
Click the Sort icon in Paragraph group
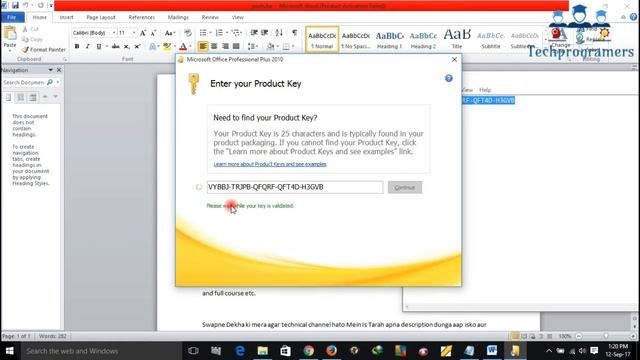pos(279,33)
